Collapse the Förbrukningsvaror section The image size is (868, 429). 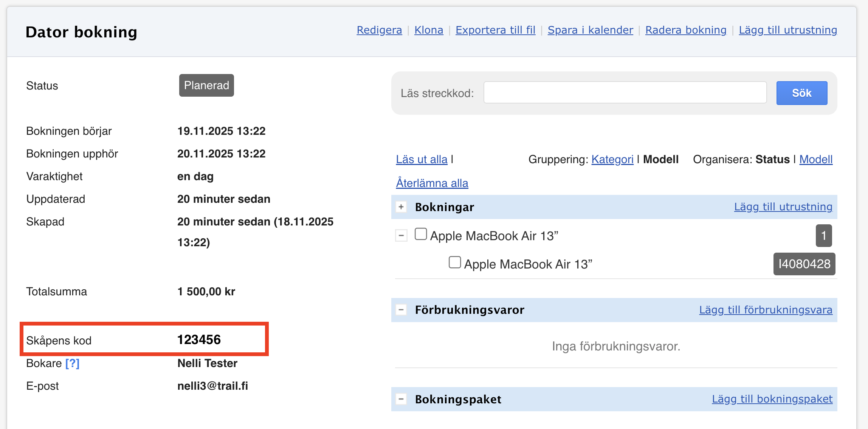click(401, 310)
